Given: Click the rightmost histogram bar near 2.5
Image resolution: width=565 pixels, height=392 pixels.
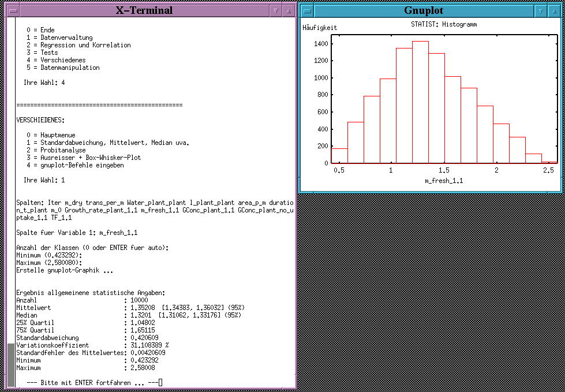Looking at the screenshot, I should tap(549, 162).
